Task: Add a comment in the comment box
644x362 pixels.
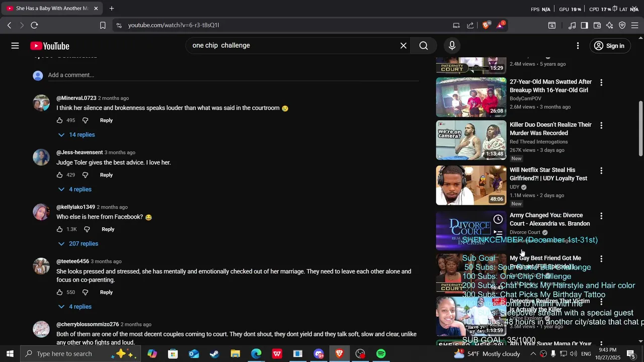Action: (x=233, y=75)
